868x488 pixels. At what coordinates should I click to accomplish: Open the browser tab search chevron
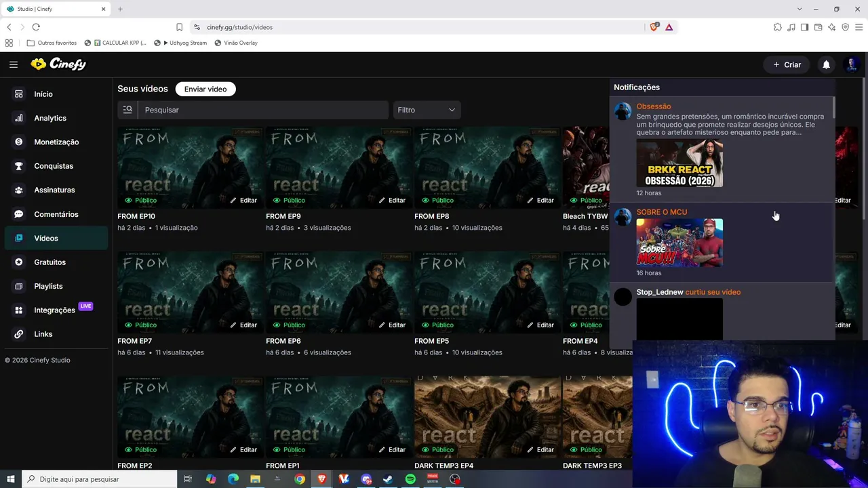[800, 9]
